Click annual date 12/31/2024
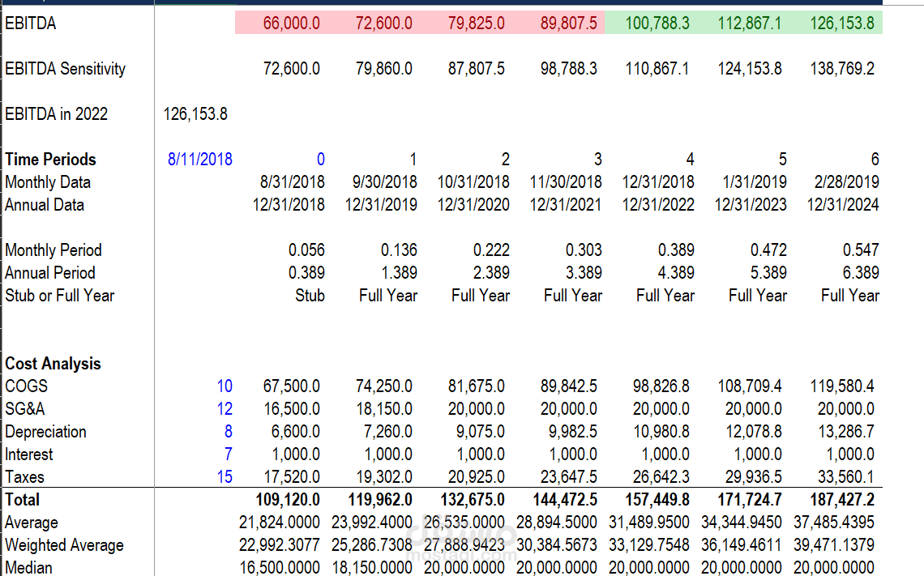 coord(843,204)
